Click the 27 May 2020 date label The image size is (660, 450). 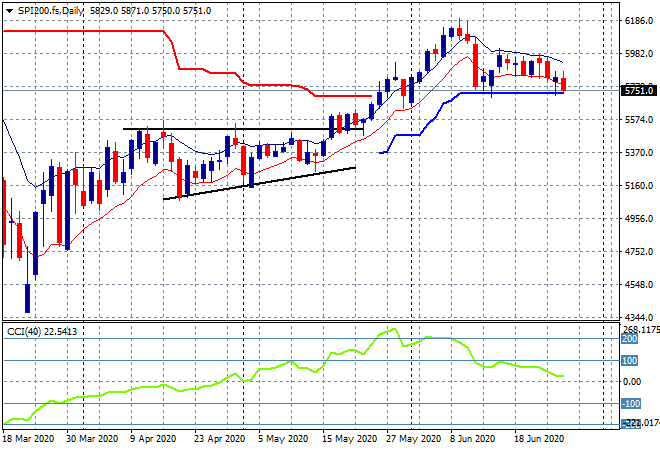[x=413, y=439]
